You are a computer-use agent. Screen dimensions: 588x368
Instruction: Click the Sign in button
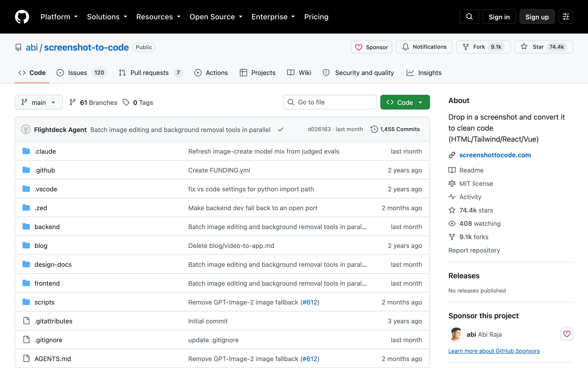pos(499,17)
